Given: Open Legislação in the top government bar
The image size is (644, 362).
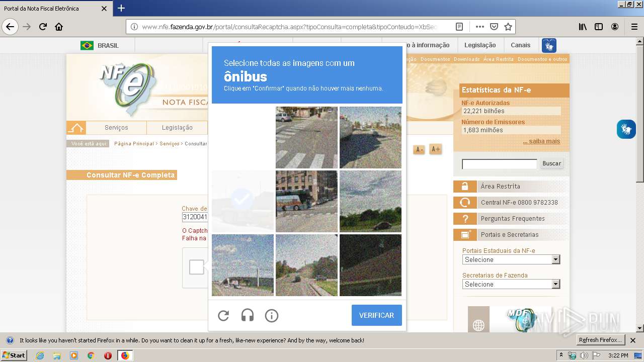Looking at the screenshot, I should point(480,45).
